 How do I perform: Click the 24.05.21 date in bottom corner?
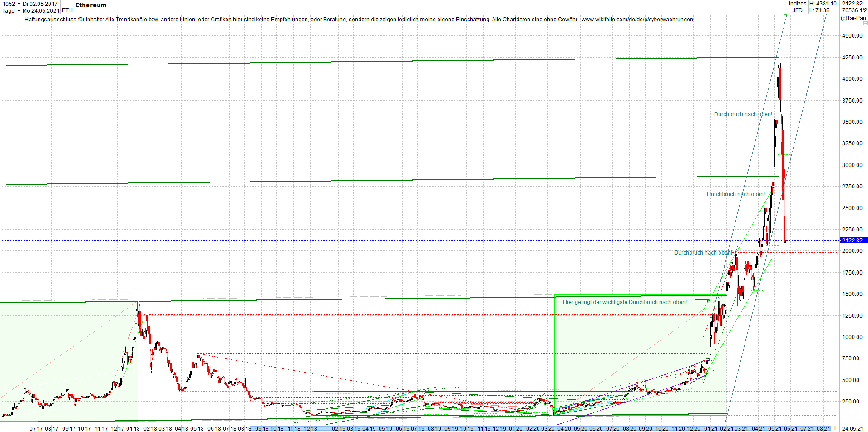coord(854,428)
